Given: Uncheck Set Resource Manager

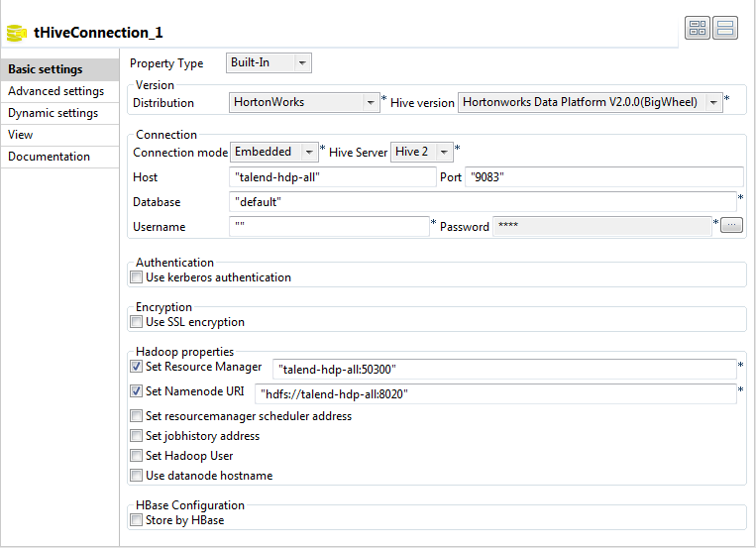Looking at the screenshot, I should click(137, 367).
